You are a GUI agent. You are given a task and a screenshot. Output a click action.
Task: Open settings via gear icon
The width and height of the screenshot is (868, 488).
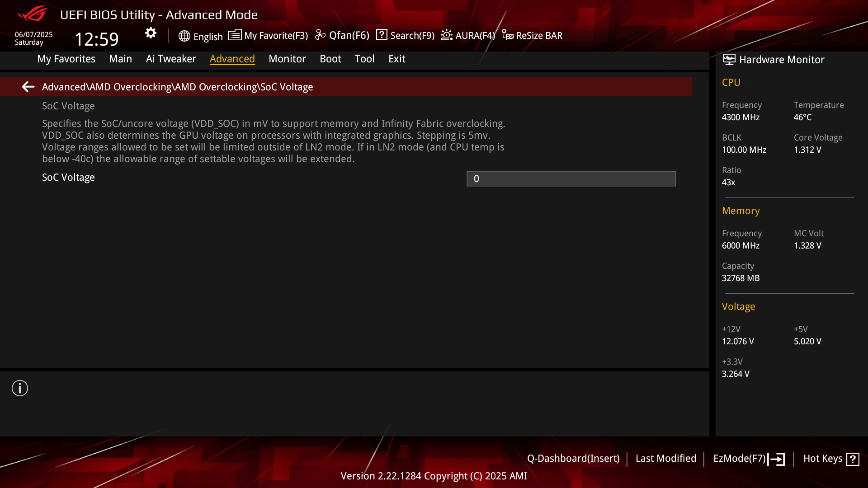[151, 33]
